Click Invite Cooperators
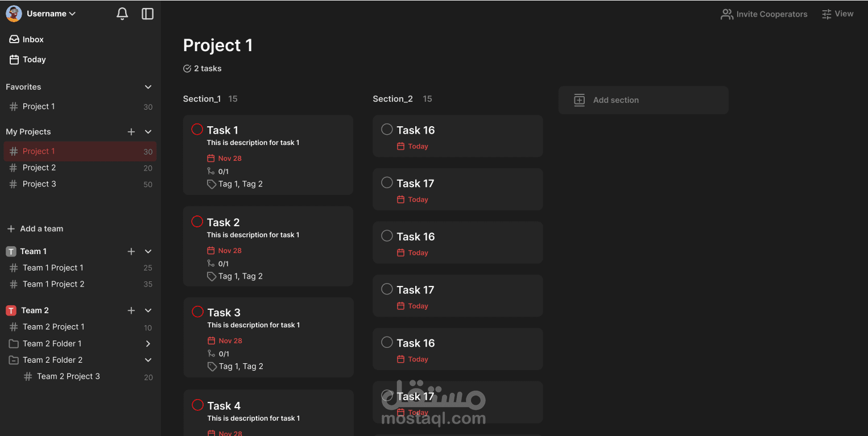This screenshot has width=868, height=436. coord(764,14)
